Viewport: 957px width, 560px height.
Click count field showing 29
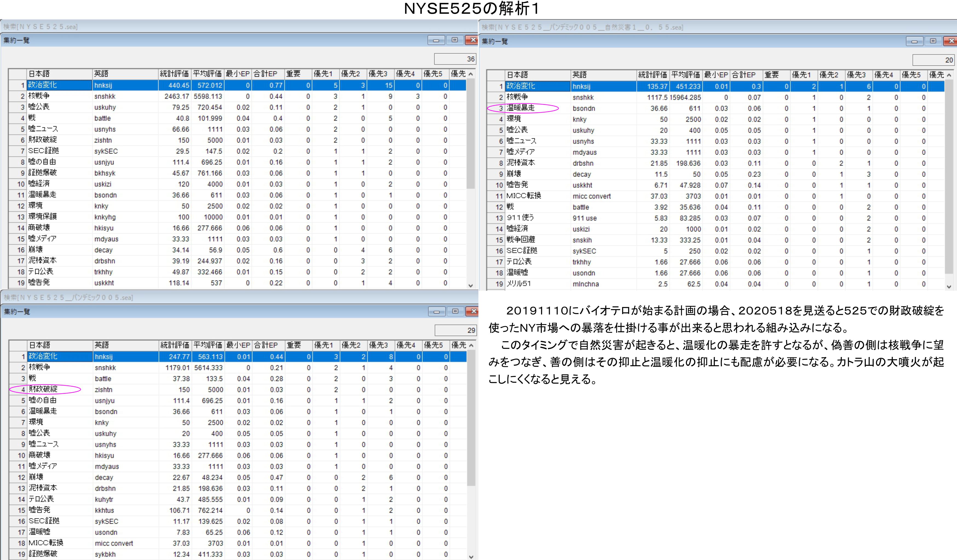pos(455,330)
